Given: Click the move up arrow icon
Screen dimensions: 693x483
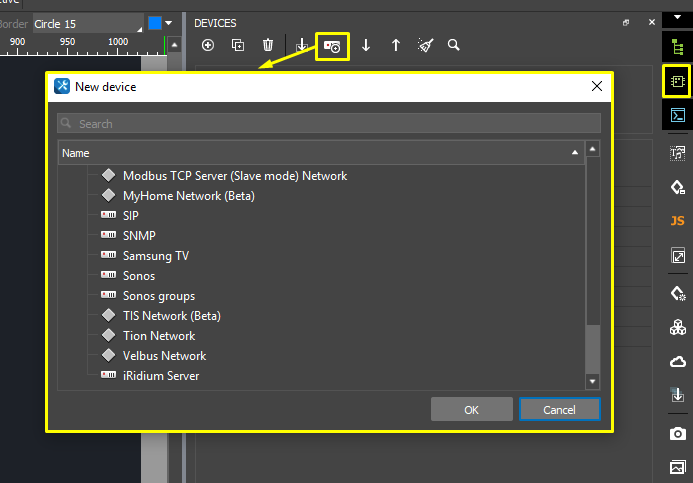Looking at the screenshot, I should [396, 45].
